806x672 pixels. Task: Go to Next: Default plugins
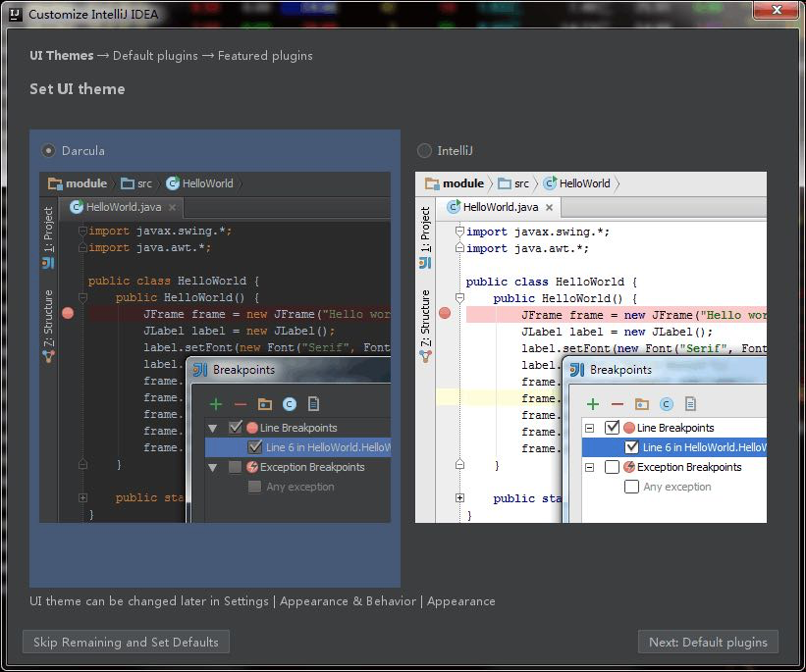coord(708,642)
